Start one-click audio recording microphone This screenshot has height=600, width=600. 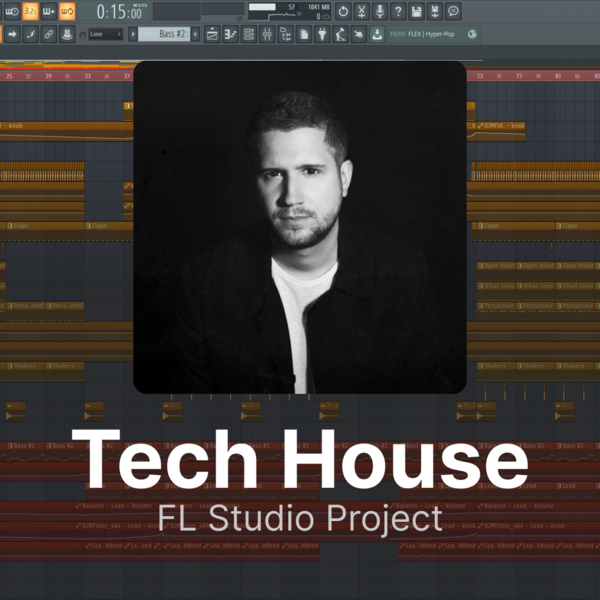pyautogui.click(x=380, y=11)
